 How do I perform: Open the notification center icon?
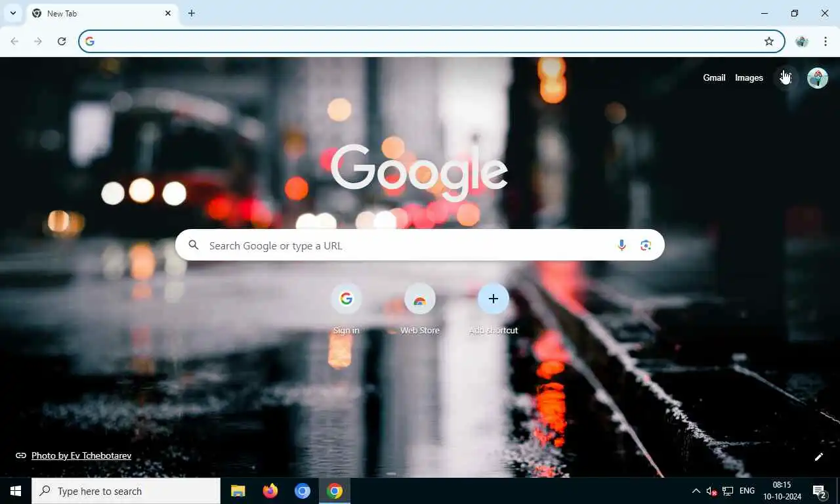tap(820, 491)
